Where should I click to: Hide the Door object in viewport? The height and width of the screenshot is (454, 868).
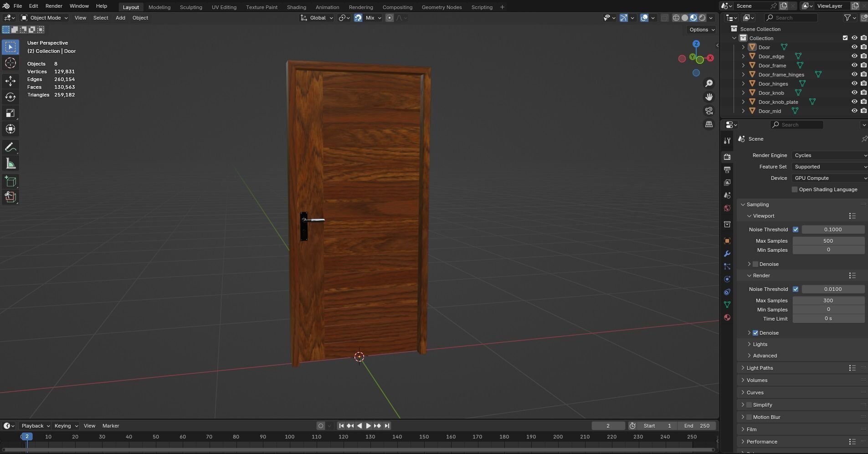(x=854, y=47)
